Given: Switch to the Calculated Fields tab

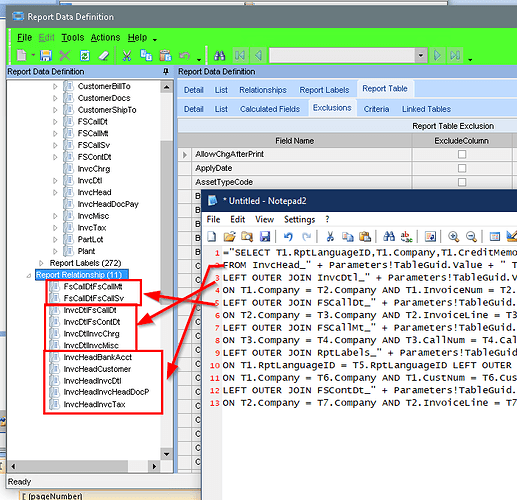Looking at the screenshot, I should [x=270, y=109].
